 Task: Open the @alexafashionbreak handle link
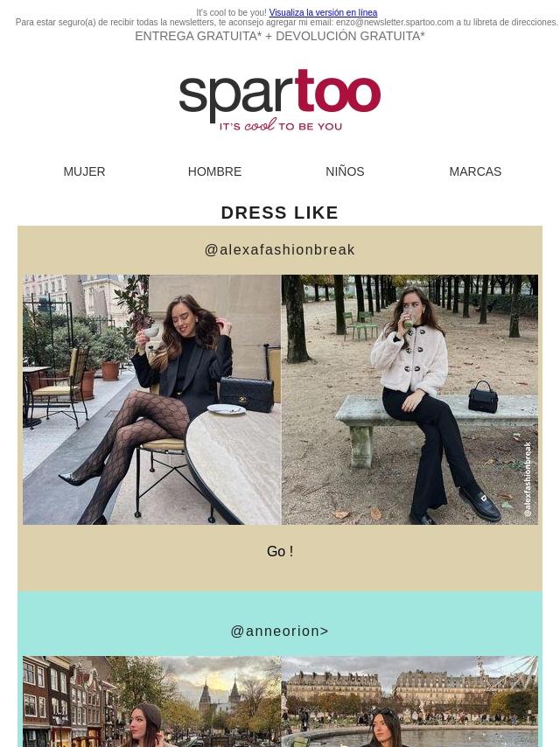coord(280,249)
